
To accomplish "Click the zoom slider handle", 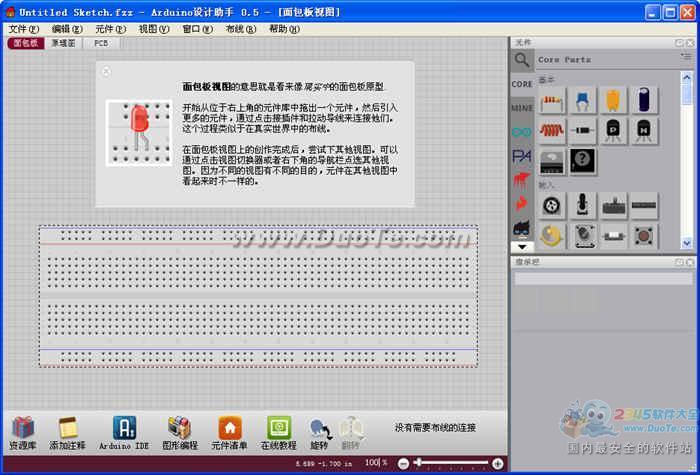I will coord(419,462).
